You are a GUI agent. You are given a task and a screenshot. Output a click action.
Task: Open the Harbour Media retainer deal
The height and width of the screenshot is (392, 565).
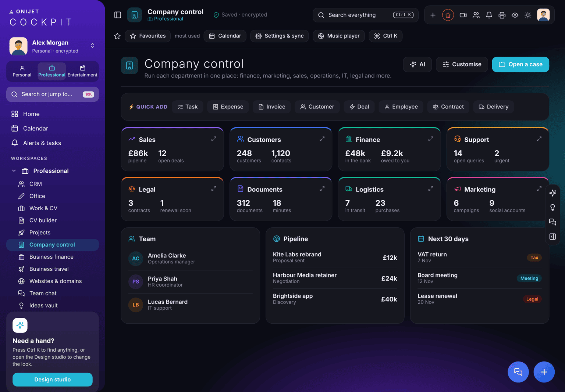click(335, 278)
